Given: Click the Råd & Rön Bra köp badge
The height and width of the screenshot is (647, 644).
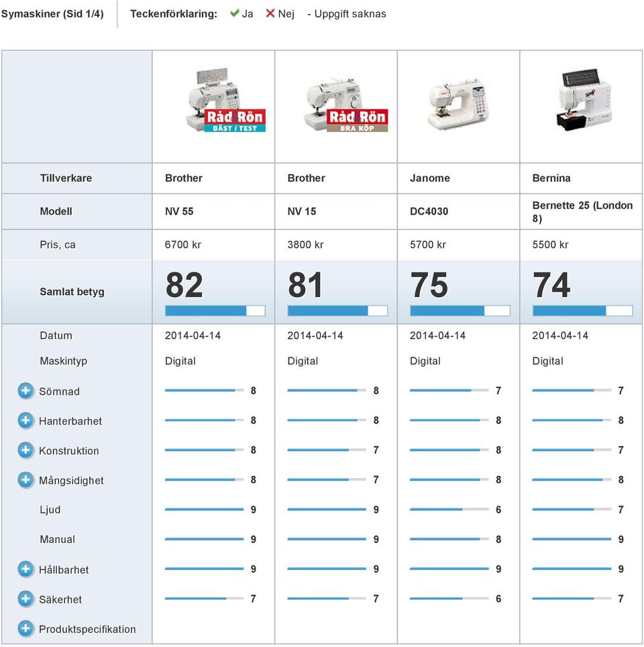Looking at the screenshot, I should coord(357,121).
